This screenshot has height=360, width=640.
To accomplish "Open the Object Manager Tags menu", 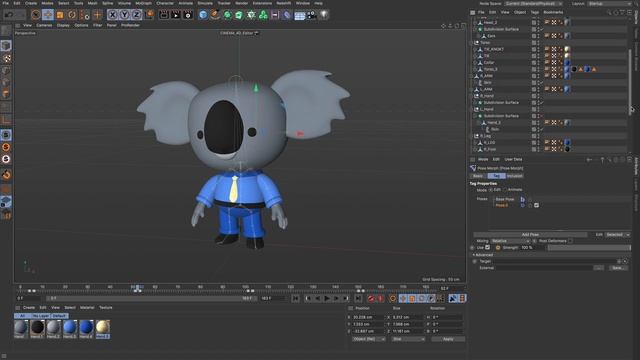I will tap(535, 12).
